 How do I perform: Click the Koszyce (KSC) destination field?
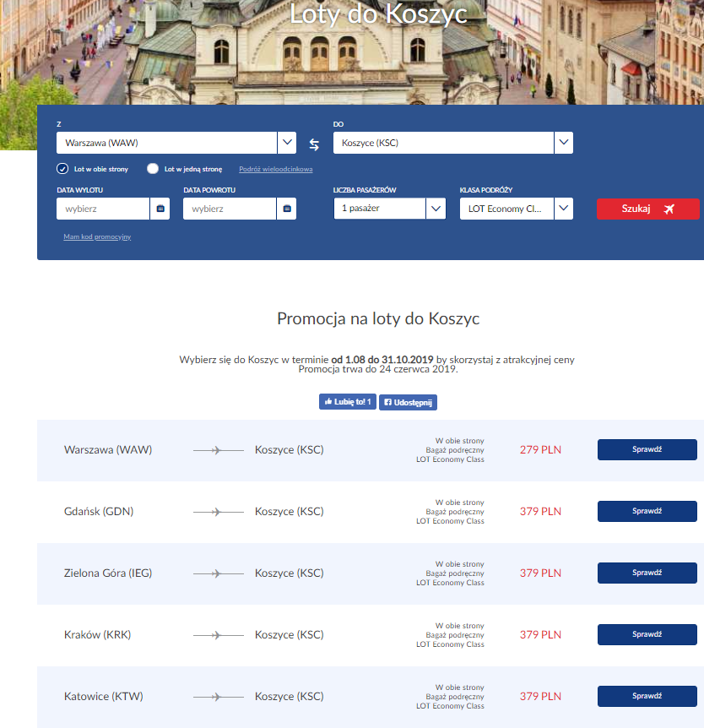443,143
